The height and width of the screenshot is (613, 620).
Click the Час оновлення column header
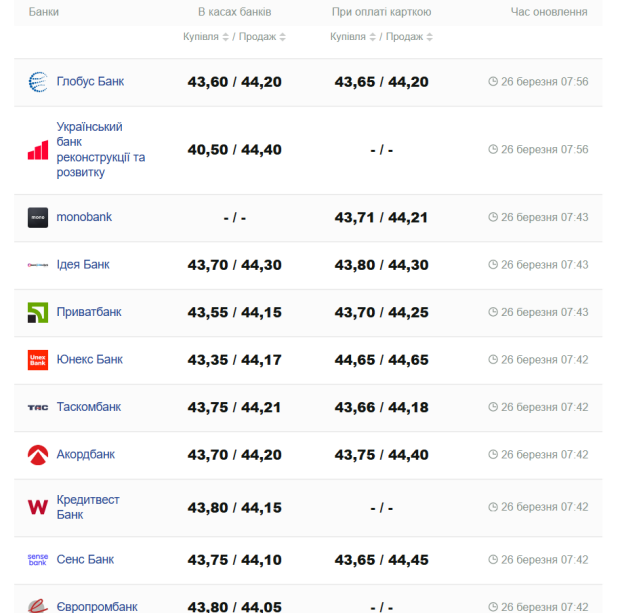click(549, 12)
